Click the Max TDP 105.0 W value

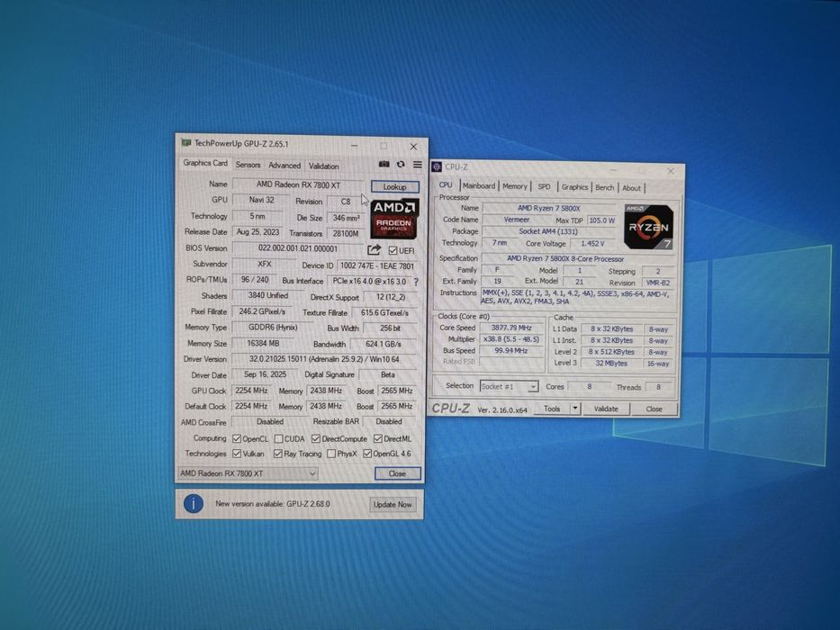click(x=601, y=220)
